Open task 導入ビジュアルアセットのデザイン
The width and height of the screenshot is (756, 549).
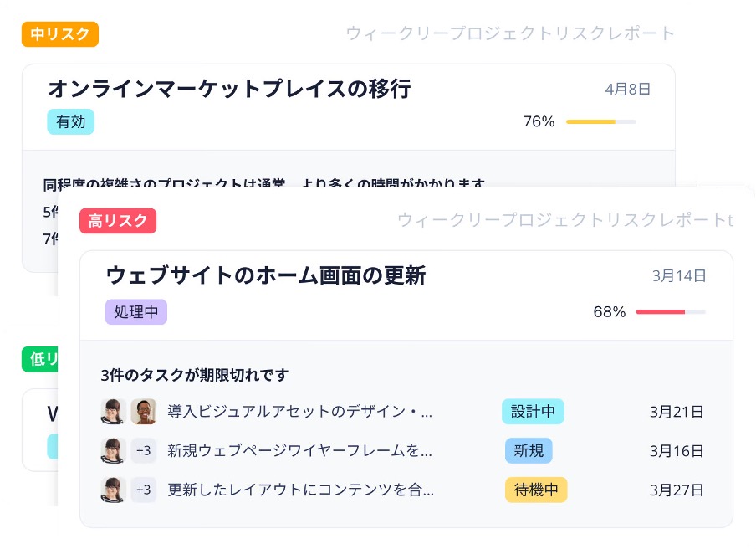coord(299,412)
